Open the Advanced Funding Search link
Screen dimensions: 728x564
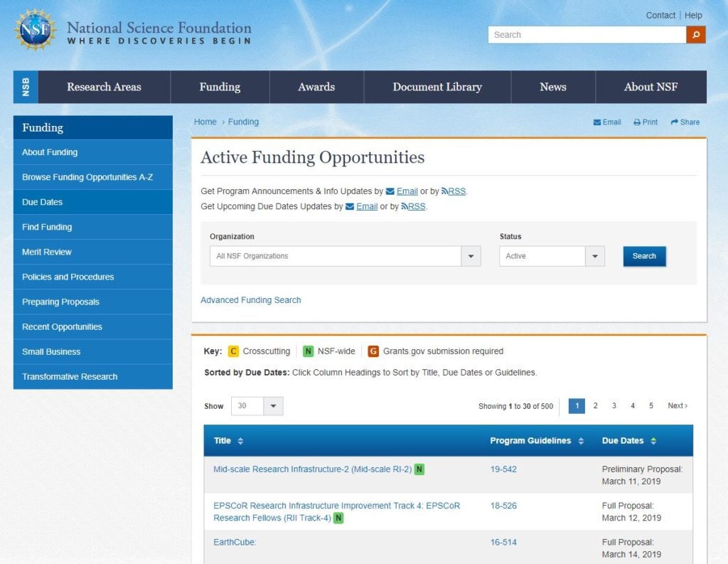point(251,300)
